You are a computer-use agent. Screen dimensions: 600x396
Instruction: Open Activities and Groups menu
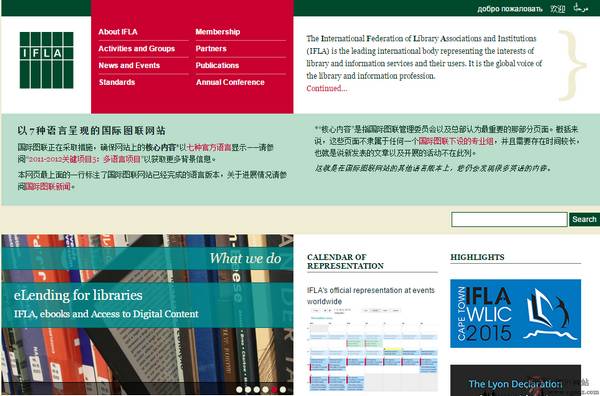point(137,49)
